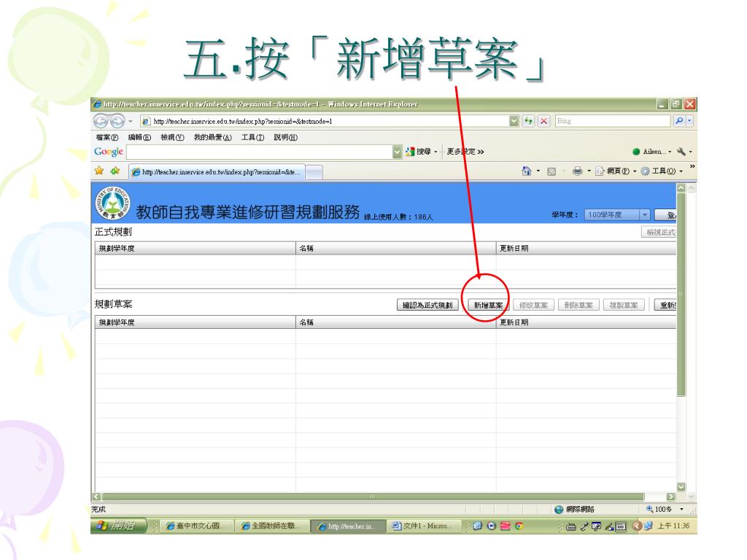747x560 pixels.
Task: Open the Google search box dropdown
Action: pyautogui.click(x=397, y=152)
